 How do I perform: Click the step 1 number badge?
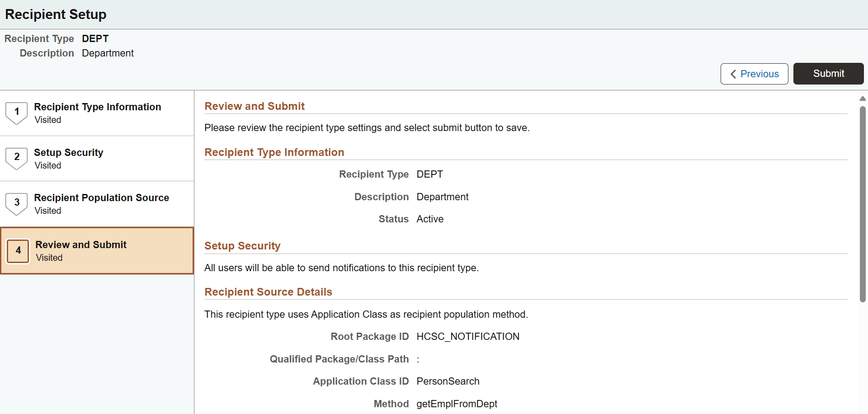pyautogui.click(x=17, y=112)
